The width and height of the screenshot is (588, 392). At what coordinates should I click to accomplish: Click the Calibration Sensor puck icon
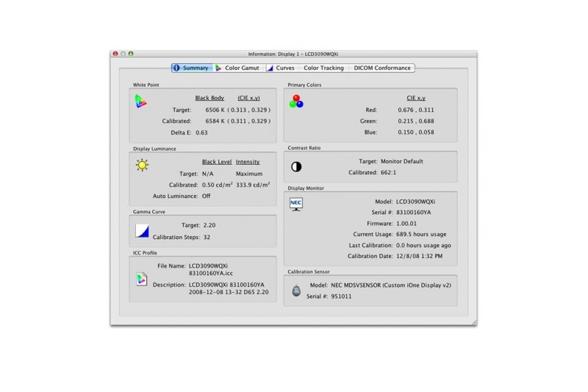pyautogui.click(x=296, y=291)
